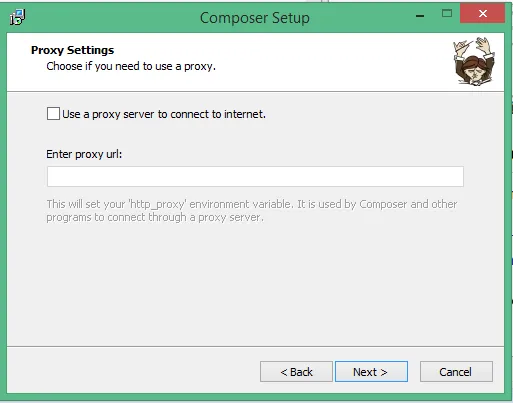Screen dimensions: 513x403
Task: Click the 'Composer Setup' window title
Action: (255, 18)
